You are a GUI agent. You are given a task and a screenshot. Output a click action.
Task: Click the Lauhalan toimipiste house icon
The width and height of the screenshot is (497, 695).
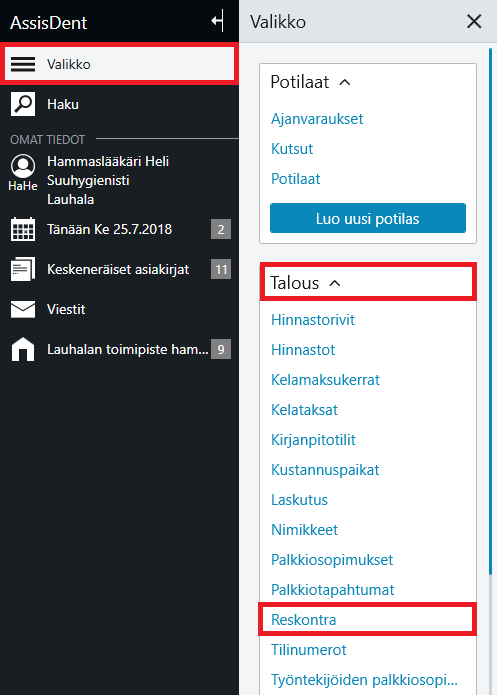coord(23,349)
